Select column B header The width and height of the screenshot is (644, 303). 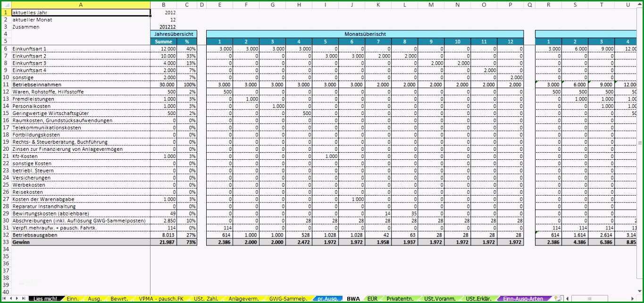tap(164, 5)
